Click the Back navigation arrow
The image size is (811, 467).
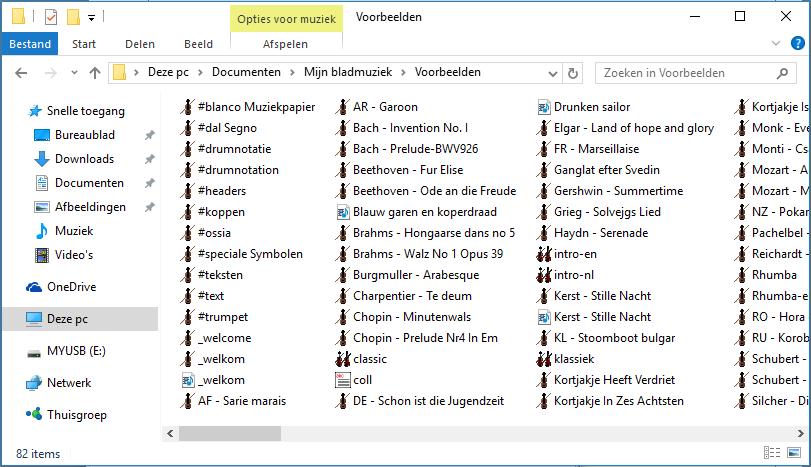21,73
